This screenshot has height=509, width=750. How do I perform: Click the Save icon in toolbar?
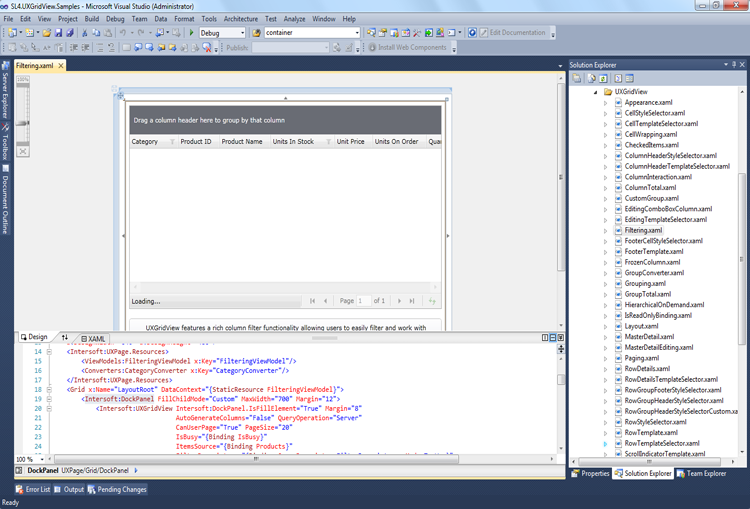pos(58,33)
